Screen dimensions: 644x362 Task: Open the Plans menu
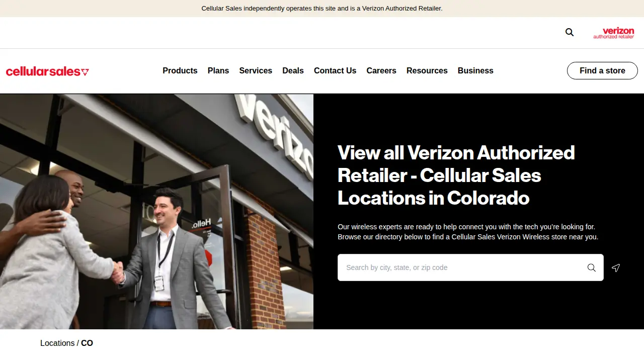click(218, 71)
